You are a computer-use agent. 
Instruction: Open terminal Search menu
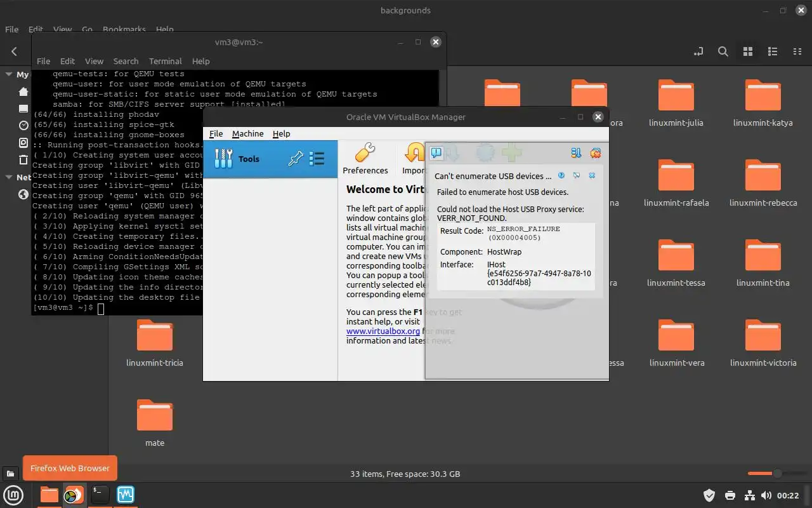pos(126,61)
